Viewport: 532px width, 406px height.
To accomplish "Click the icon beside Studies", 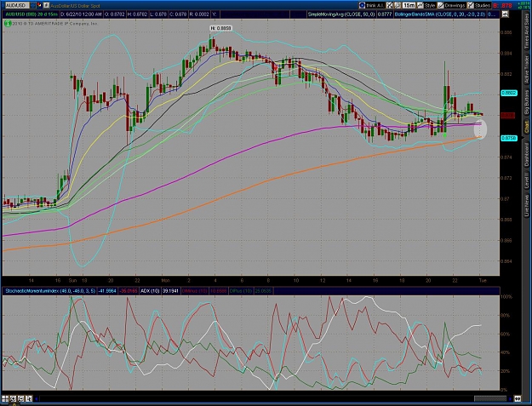I will pos(470,5).
